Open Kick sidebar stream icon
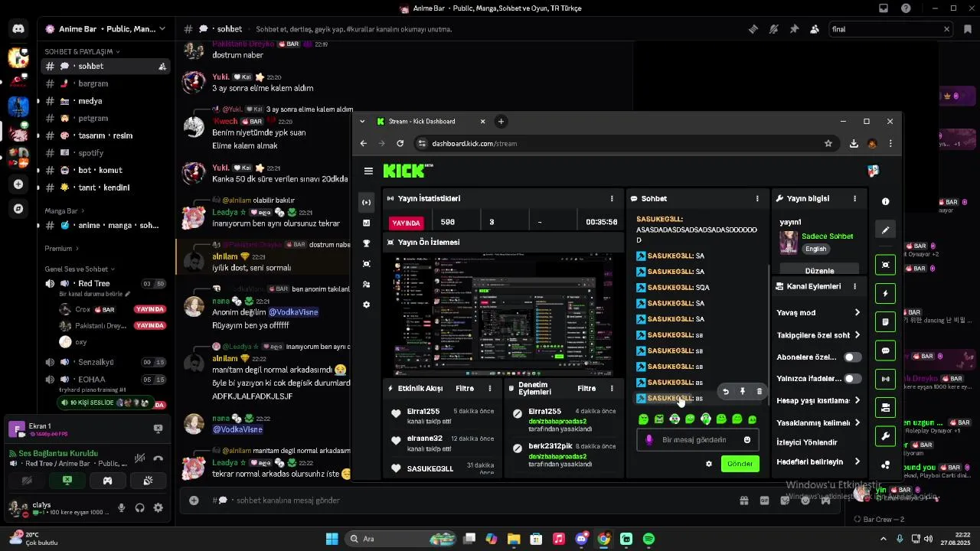This screenshot has height=551, width=980. tap(366, 202)
